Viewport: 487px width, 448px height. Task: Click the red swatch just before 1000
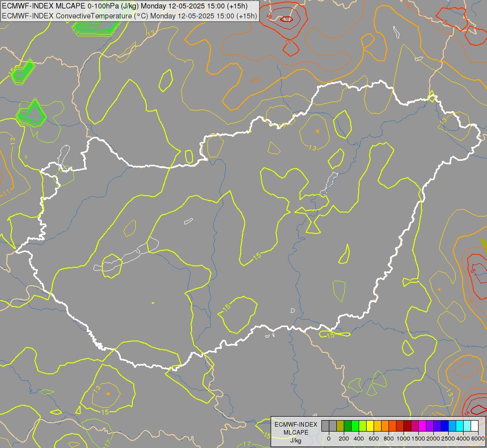[400, 426]
